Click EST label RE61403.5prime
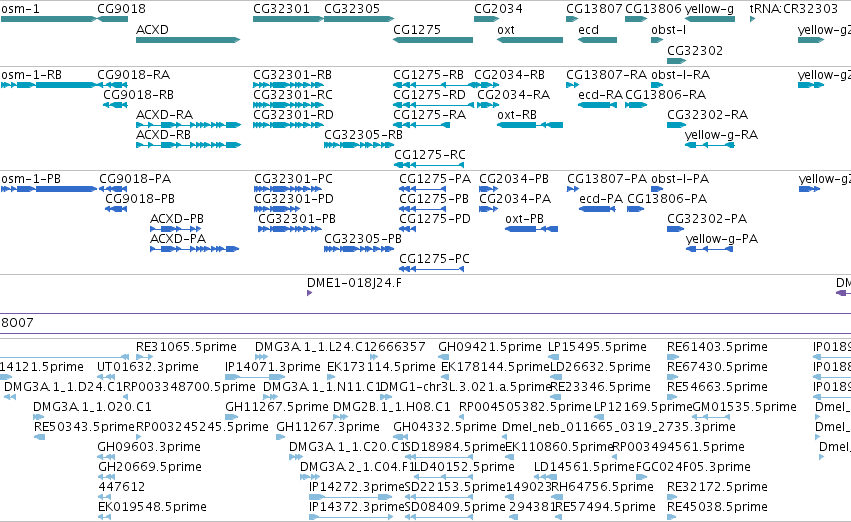This screenshot has height=522, width=851. tap(717, 347)
